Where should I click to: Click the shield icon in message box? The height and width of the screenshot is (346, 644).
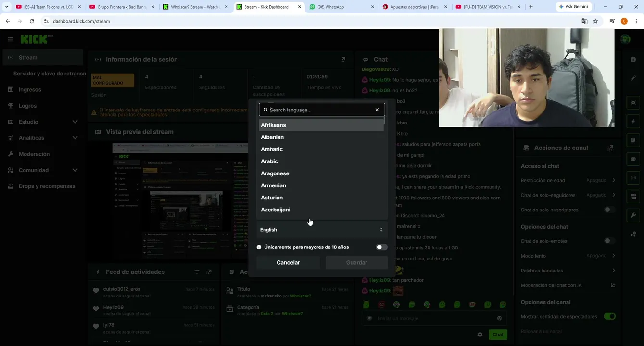coord(369,318)
